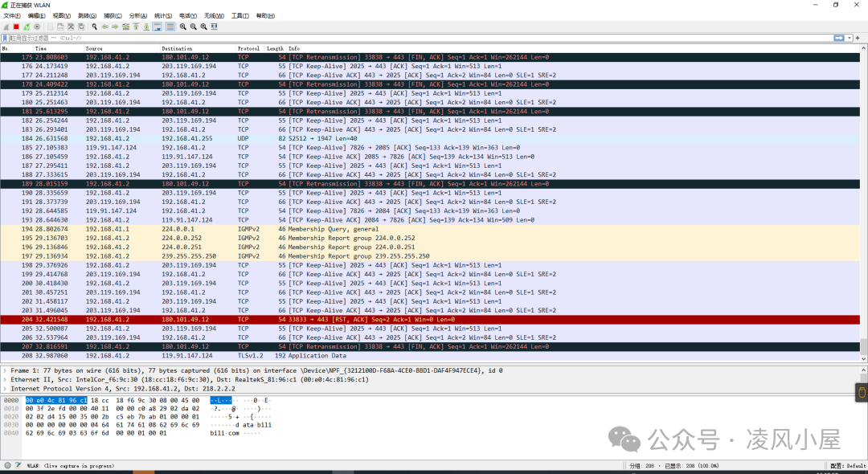Expand the Frame 1 details node
The height and width of the screenshot is (474, 868).
6,370
